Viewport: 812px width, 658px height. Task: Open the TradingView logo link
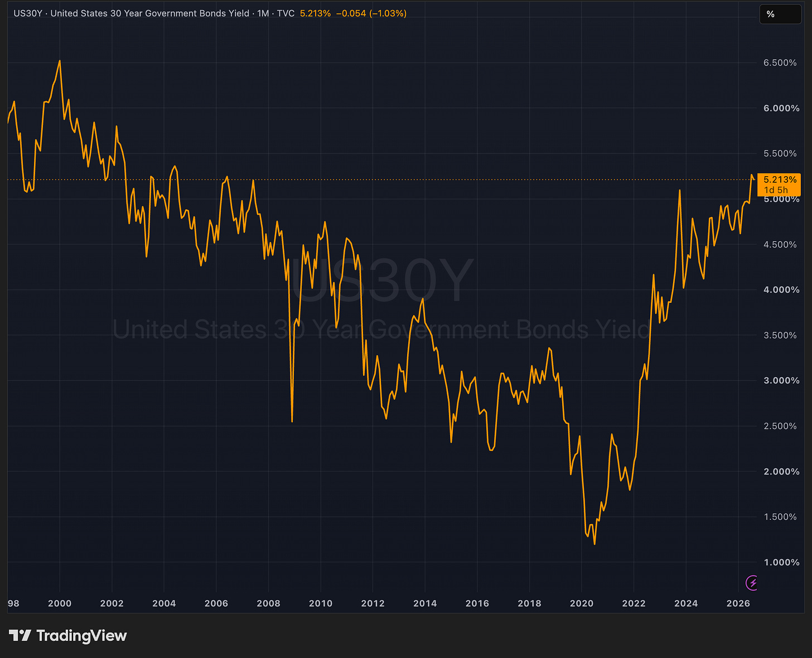coord(68,636)
